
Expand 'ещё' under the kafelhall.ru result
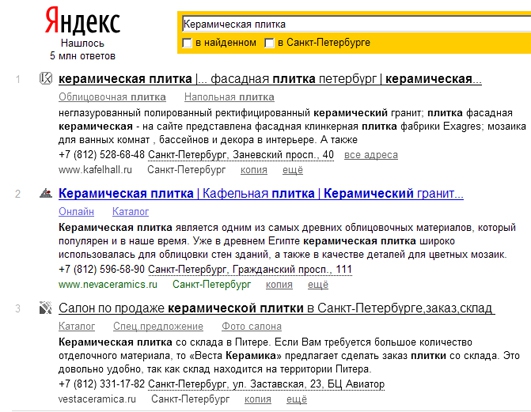point(293,170)
